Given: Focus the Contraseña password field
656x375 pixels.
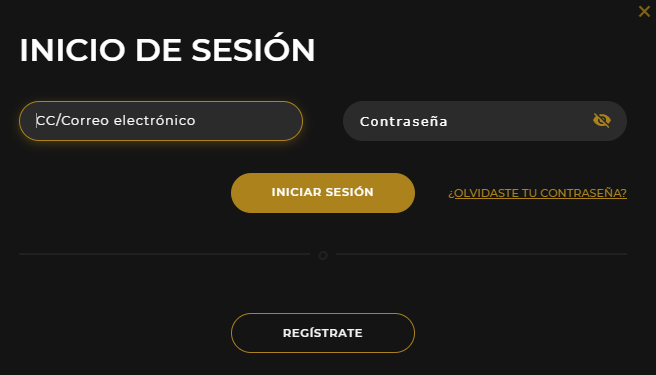Looking at the screenshot, I should click(x=485, y=121).
